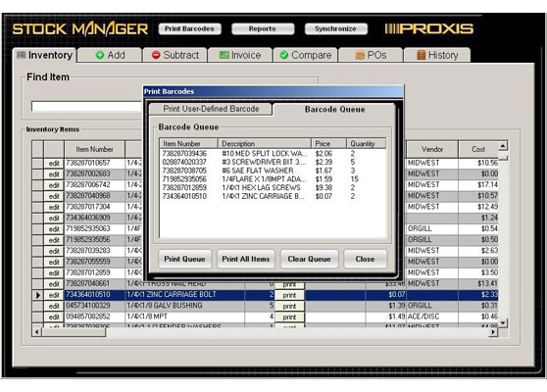Click the History tab's book icon

point(422,55)
